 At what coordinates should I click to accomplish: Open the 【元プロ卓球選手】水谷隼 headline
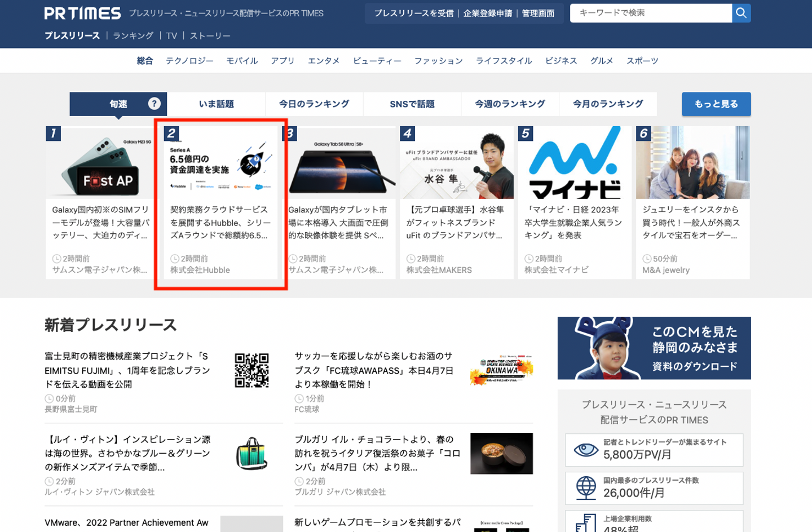point(456,223)
